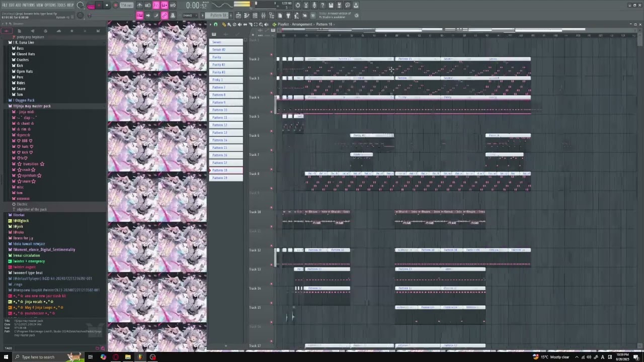Toggle the Playlist snap magnet
Viewport: 644px width, 362px height.
coord(216,24)
